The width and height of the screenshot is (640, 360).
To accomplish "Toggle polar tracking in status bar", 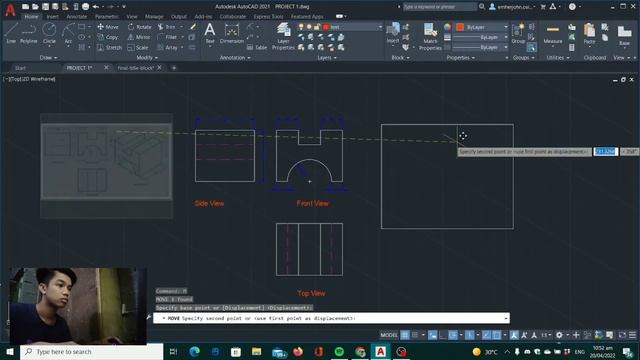I will pos(453,335).
